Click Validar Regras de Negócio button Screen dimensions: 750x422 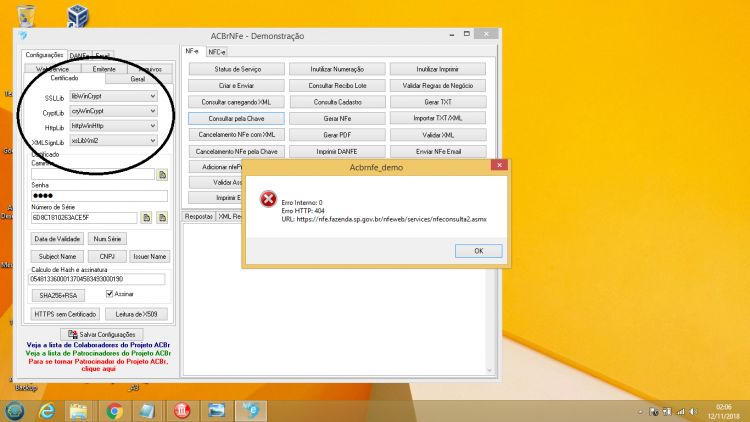[438, 86]
